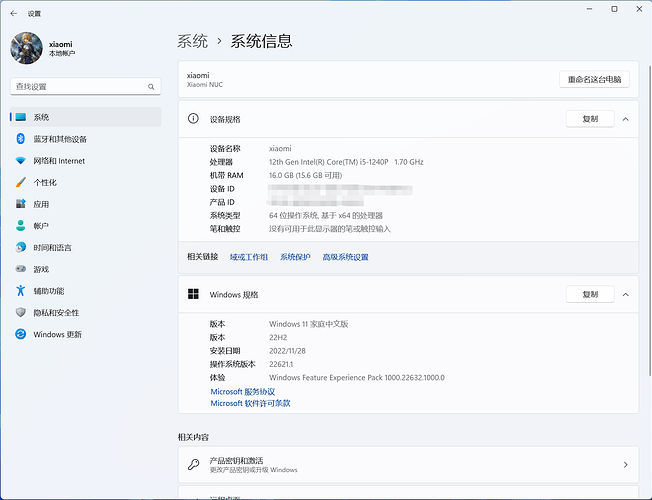The height and width of the screenshot is (500, 652).
Task: Collapse the 设备规格 section chevron
Action: [625, 119]
